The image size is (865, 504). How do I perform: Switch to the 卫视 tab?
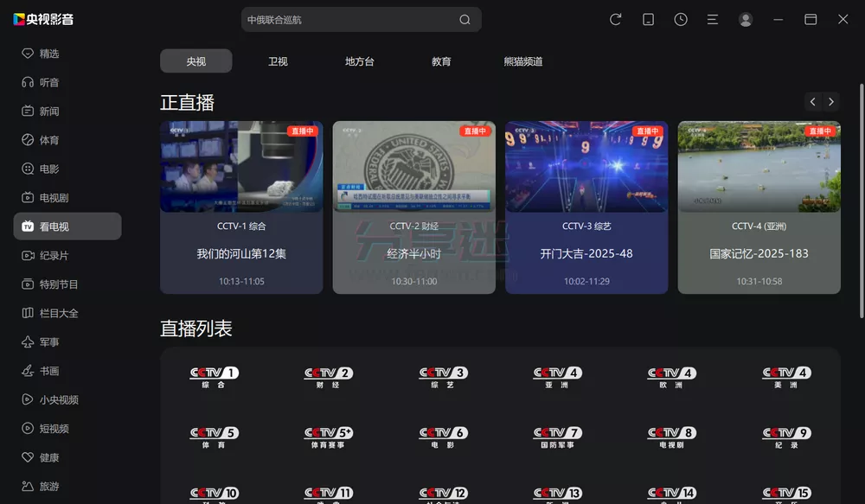point(277,61)
